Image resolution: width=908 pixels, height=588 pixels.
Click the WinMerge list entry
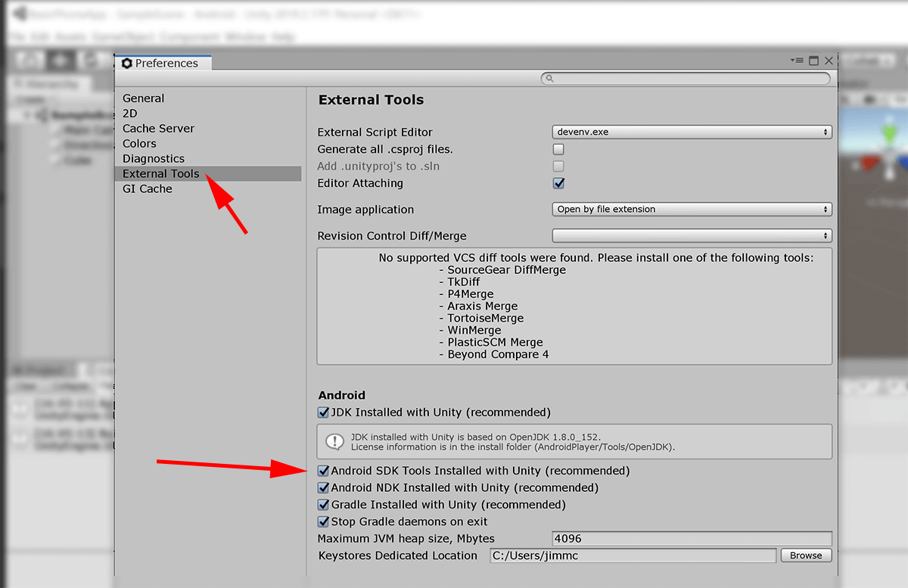pyautogui.click(x=469, y=331)
